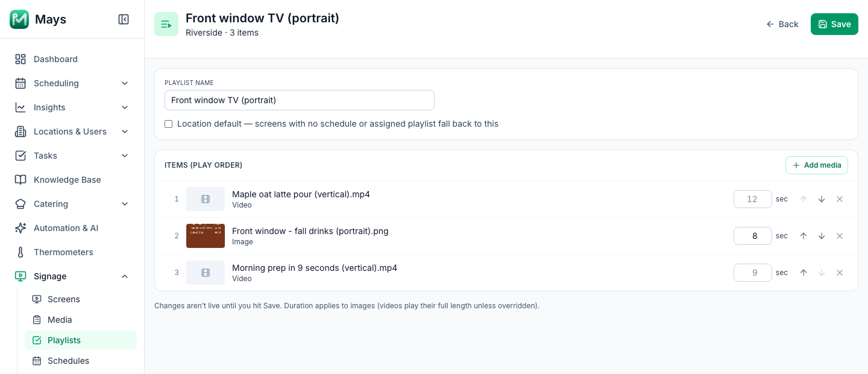Collapse the sidebar with the panel icon

pos(124,19)
